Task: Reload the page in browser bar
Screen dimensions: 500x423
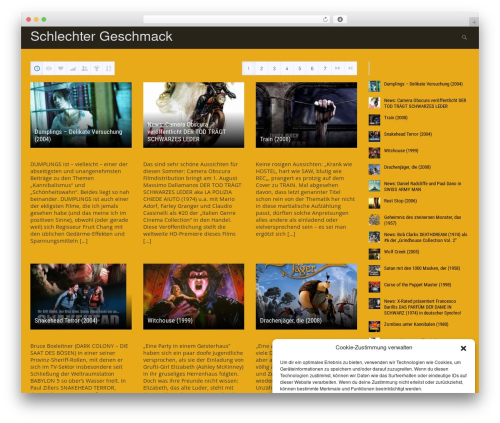Action: click(x=325, y=19)
